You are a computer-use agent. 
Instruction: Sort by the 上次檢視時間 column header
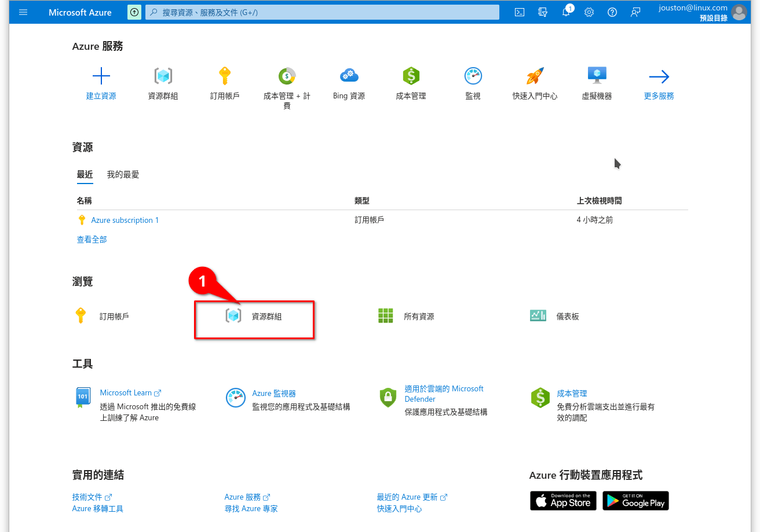tap(599, 201)
